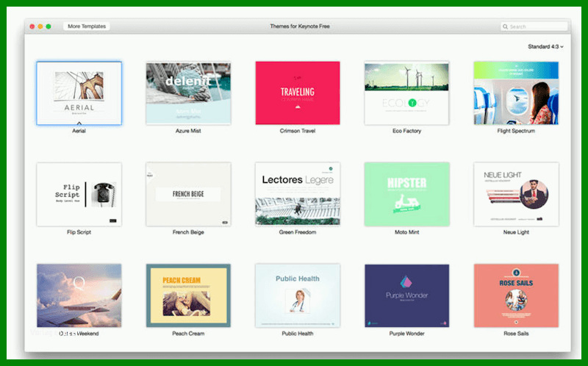The width and height of the screenshot is (588, 366).
Task: Close the window with the red button
Action: [x=32, y=26]
